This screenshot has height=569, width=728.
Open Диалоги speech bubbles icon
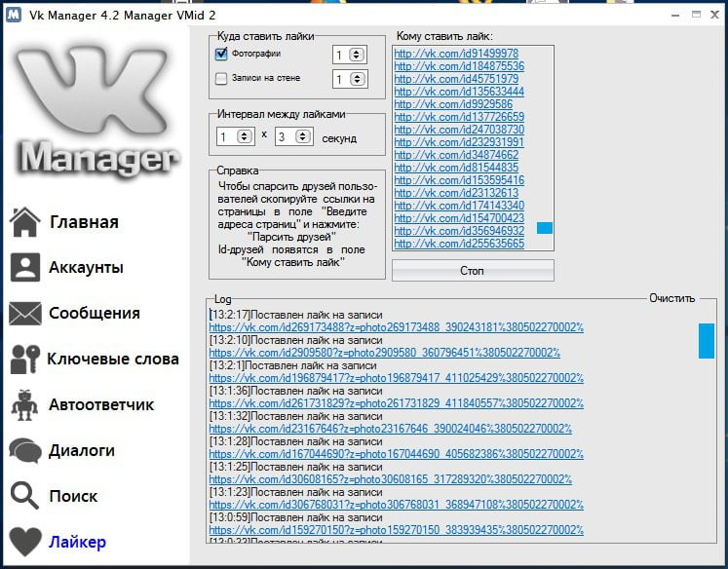coord(25,450)
